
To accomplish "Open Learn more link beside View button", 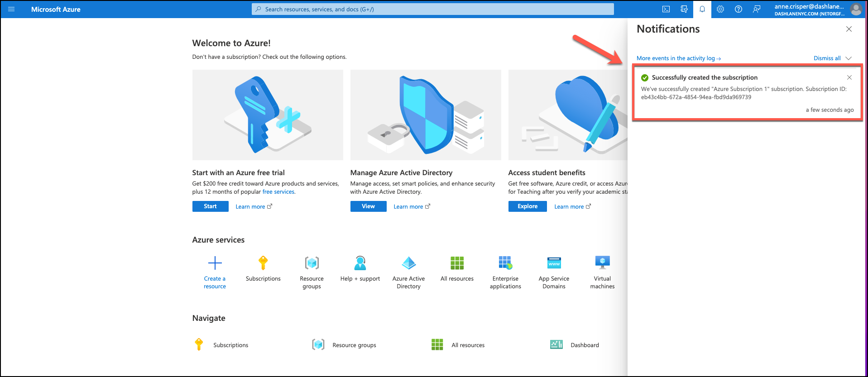I will click(x=412, y=206).
